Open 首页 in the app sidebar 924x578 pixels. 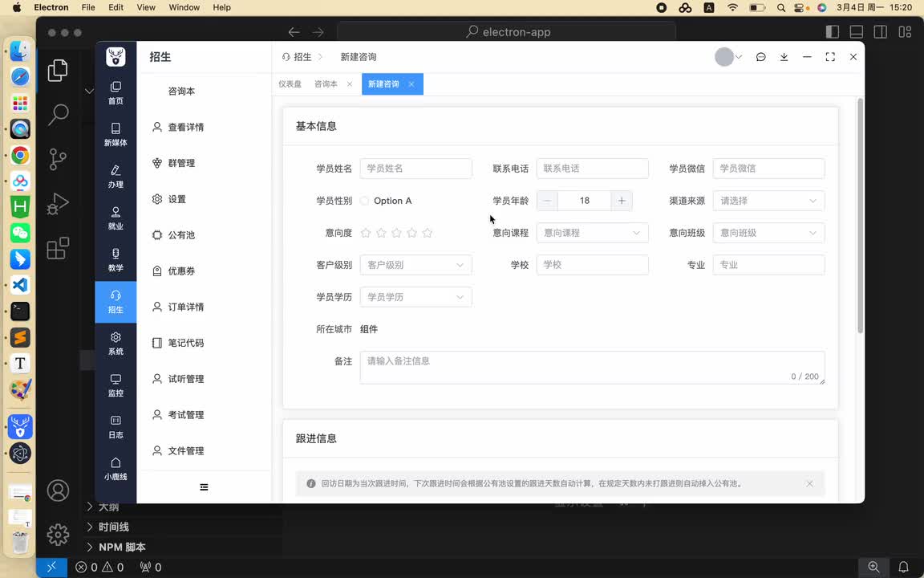point(115,93)
